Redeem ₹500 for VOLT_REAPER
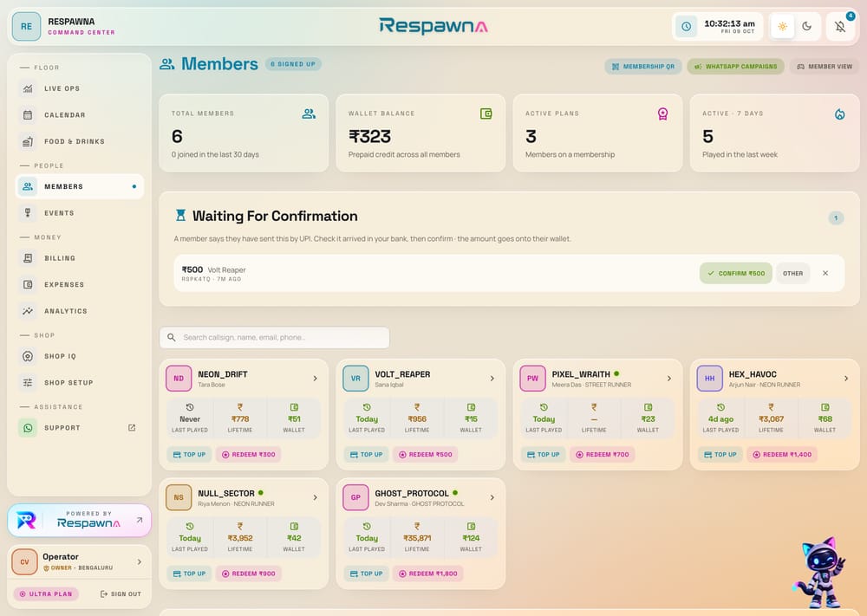Viewport: 867px width, 616px height. [x=425, y=455]
